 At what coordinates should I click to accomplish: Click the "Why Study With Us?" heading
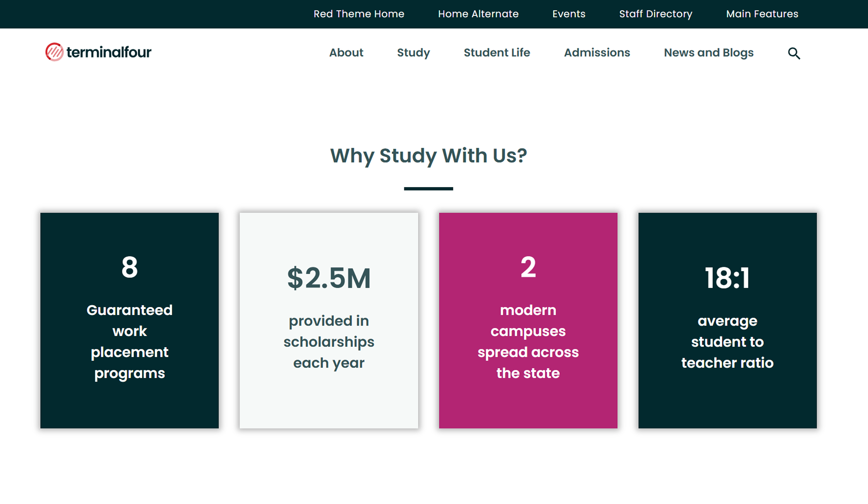coord(428,155)
